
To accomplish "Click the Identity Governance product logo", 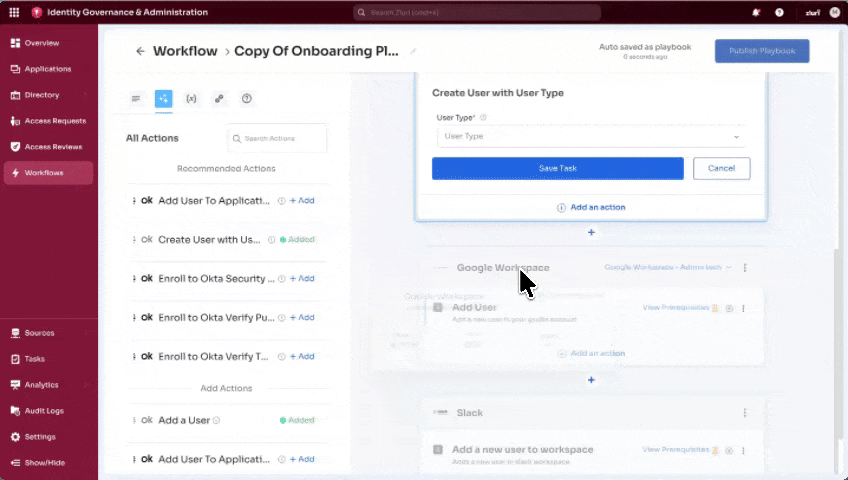I will (36, 12).
